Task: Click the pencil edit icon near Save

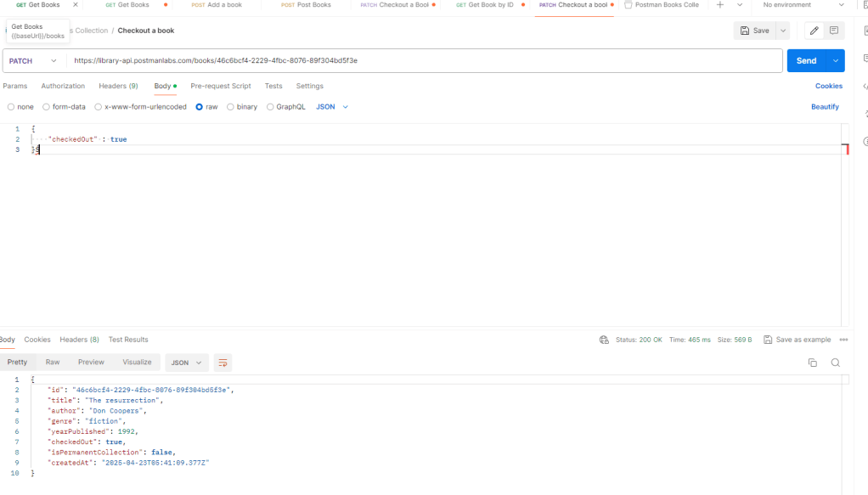Action: 814,31
